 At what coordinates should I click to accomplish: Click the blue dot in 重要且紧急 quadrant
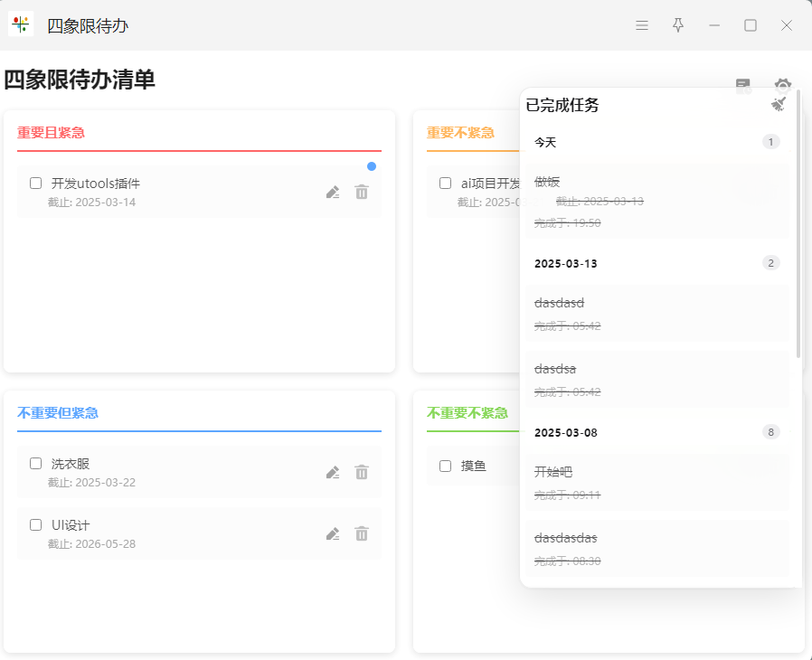[372, 166]
